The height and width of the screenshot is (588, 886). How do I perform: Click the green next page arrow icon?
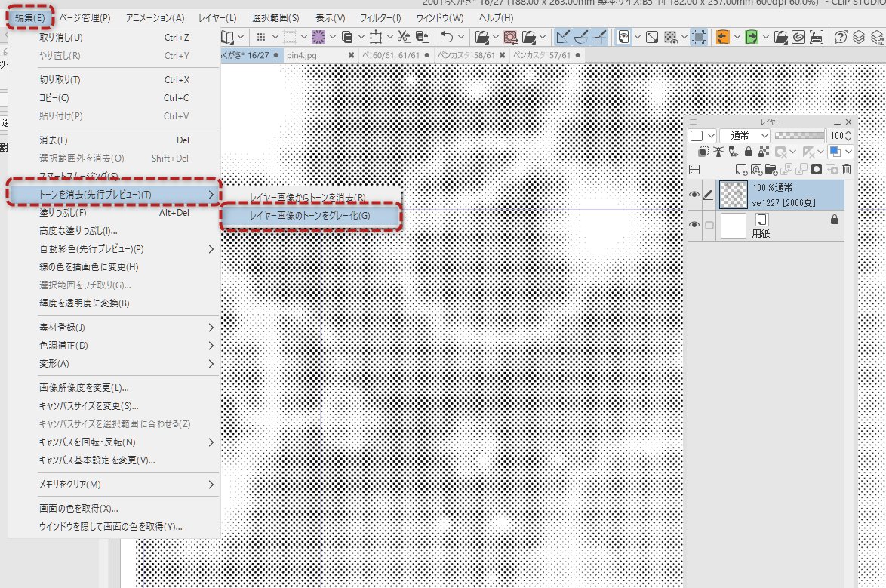point(752,37)
